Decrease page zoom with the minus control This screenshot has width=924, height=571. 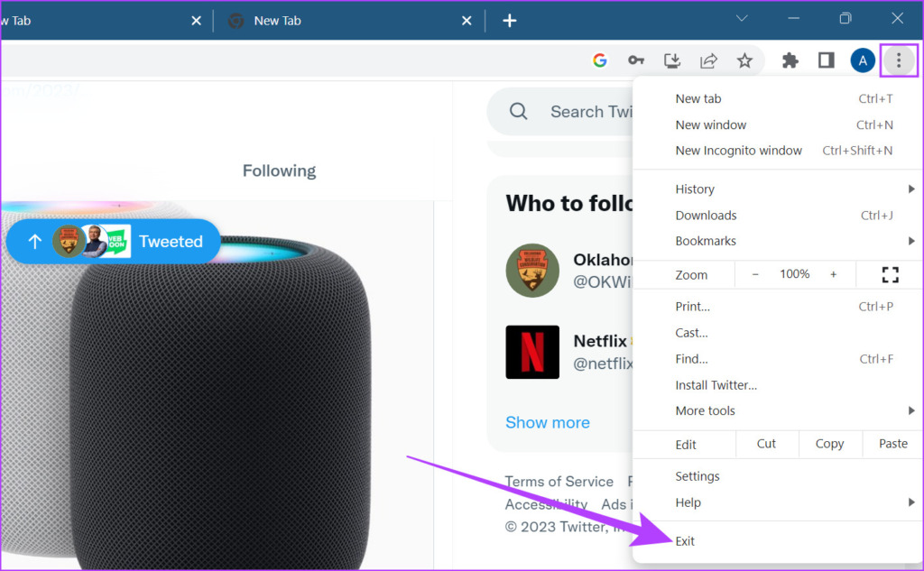(755, 274)
